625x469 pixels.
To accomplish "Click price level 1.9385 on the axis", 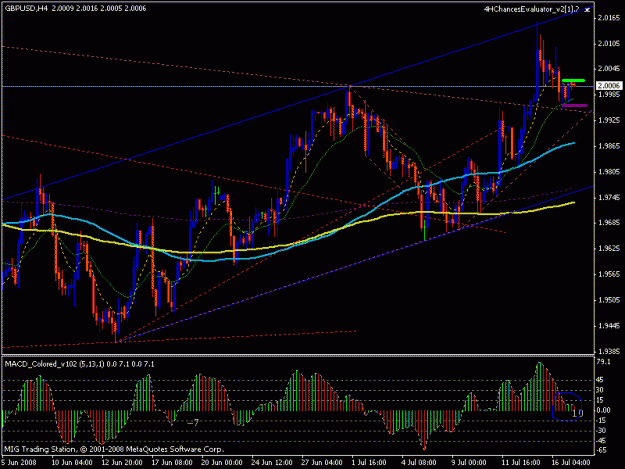I will pos(609,351).
